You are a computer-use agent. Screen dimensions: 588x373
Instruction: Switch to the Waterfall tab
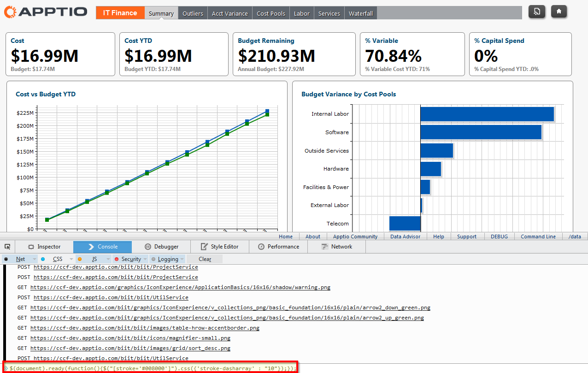(360, 13)
